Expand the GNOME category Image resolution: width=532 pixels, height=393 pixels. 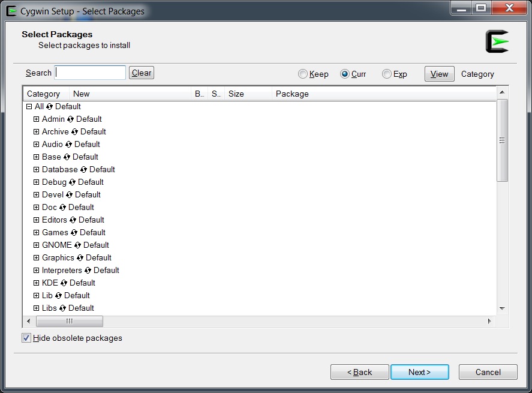37,245
